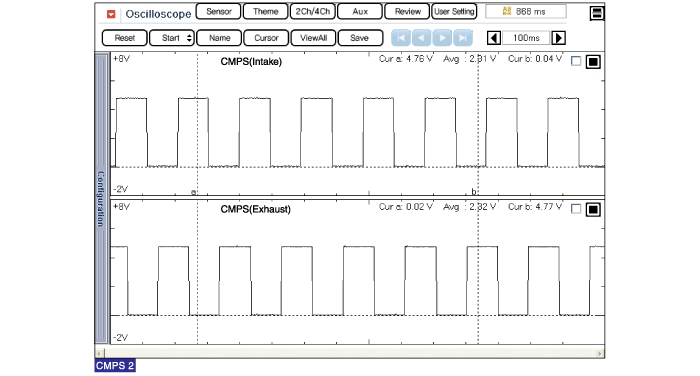Open the top-right window list icon
Image resolution: width=700 pixels, height=376 pixels.
click(596, 13)
